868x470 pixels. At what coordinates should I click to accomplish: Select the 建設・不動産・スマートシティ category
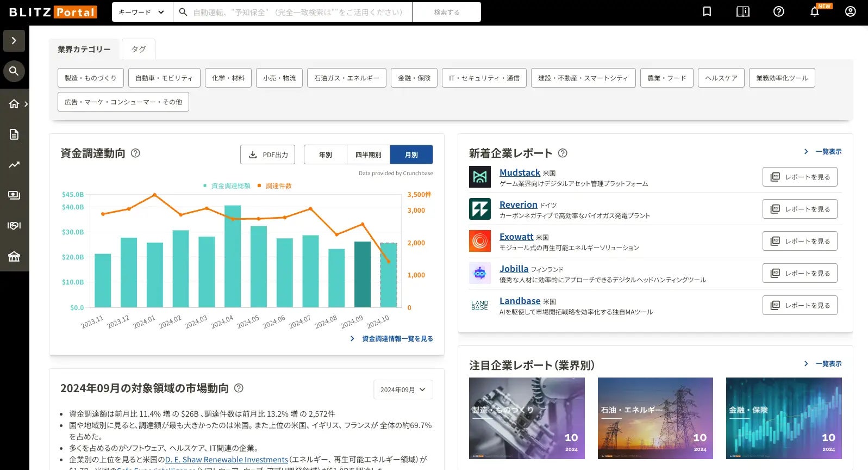[x=583, y=78]
